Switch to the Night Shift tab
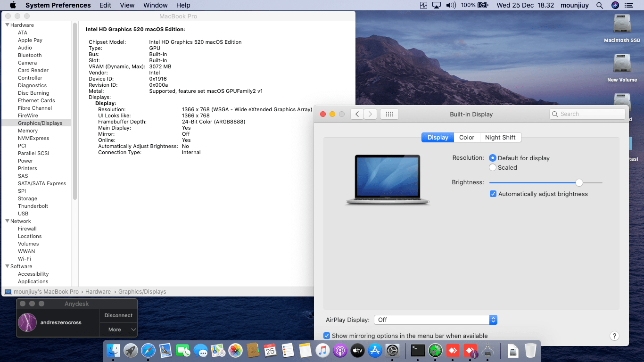644x362 pixels. click(x=500, y=137)
